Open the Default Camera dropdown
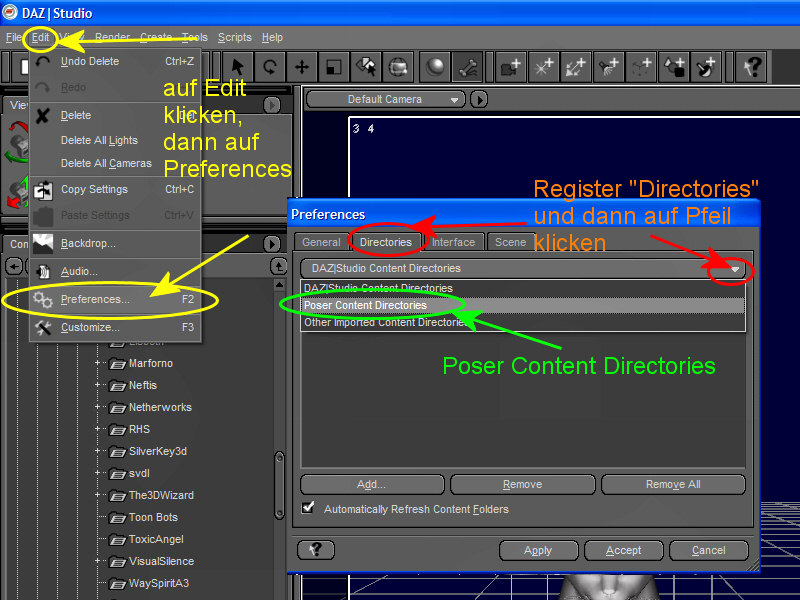The height and width of the screenshot is (600, 800). pos(386,99)
